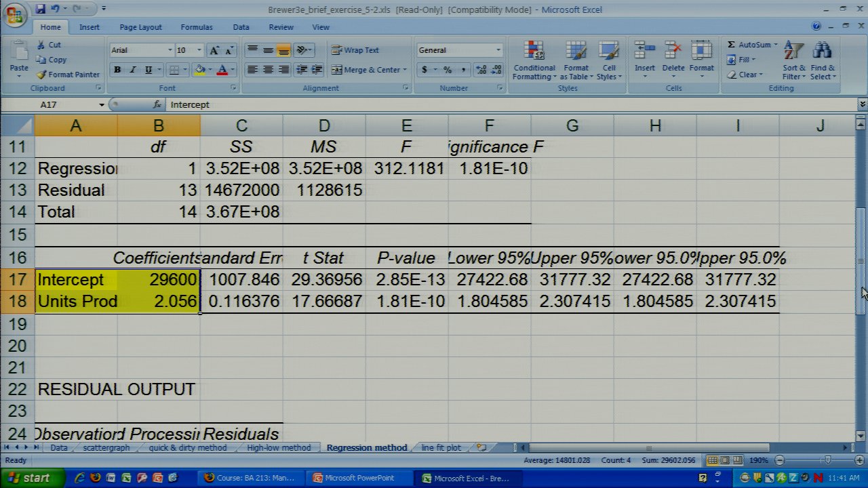Toggle Wrap Text for the cells

tap(355, 50)
